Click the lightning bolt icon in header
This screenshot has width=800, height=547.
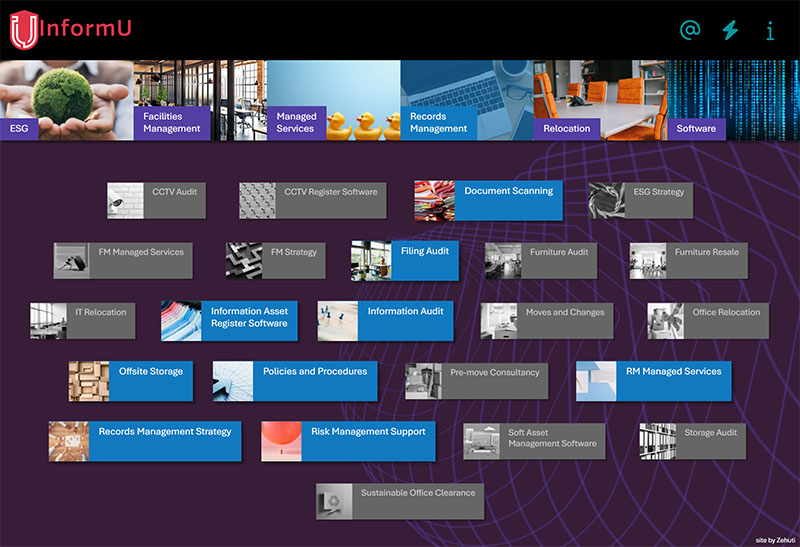click(x=730, y=30)
